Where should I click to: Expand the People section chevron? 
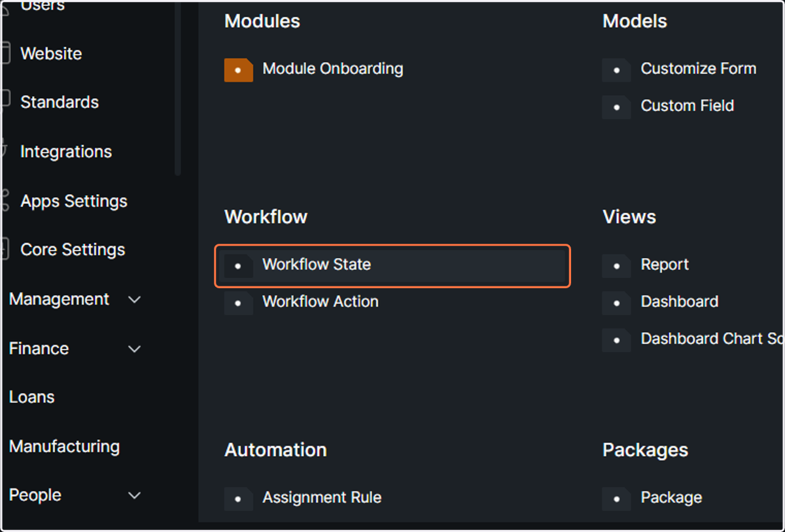(135, 495)
